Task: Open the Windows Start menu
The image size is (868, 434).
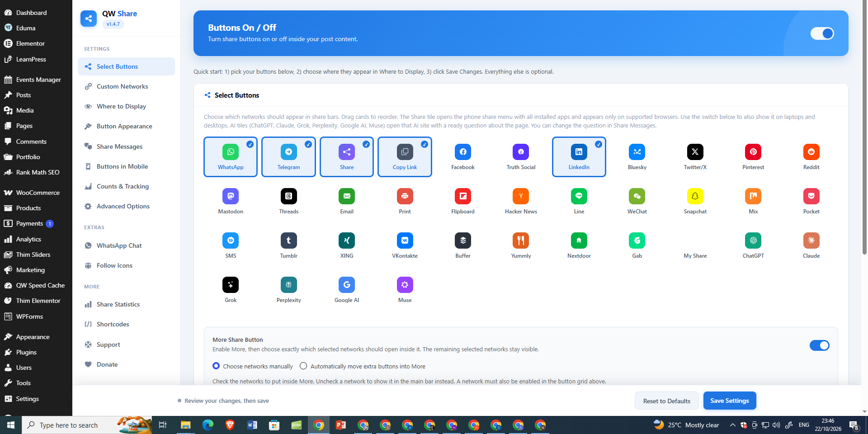Action: tap(11, 425)
